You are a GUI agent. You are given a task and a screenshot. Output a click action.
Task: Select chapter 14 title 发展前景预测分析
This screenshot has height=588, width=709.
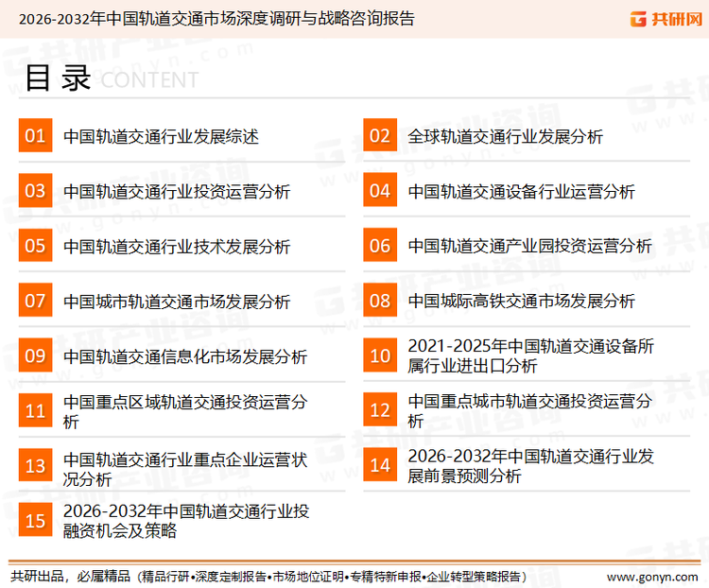(531, 466)
